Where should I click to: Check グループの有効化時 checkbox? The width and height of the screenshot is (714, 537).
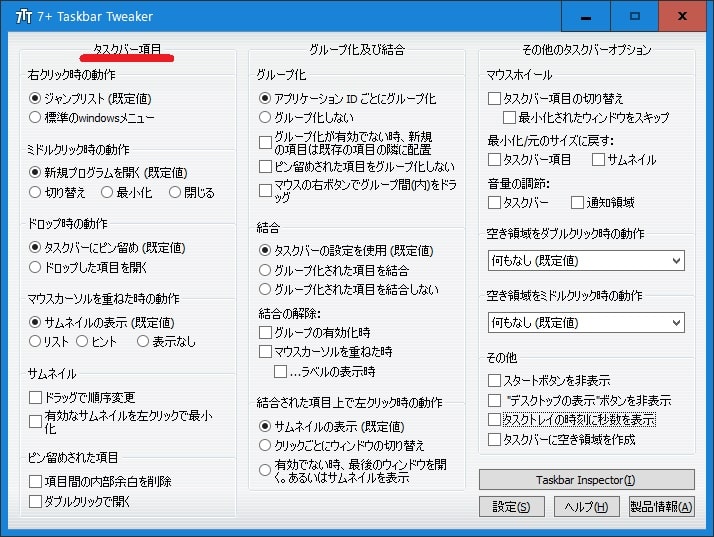[x=265, y=332]
